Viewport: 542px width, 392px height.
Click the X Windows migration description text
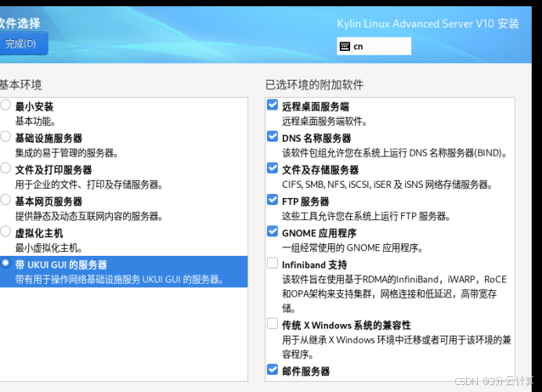coord(396,347)
